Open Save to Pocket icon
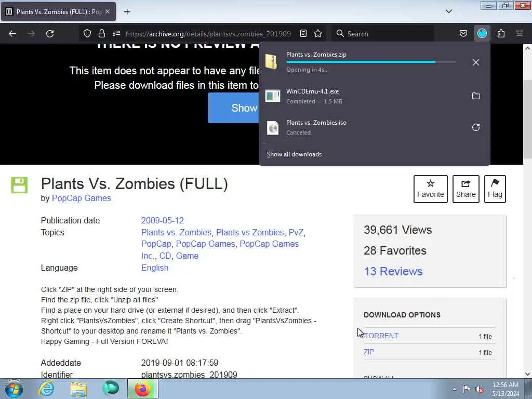The height and width of the screenshot is (399, 532). click(463, 33)
